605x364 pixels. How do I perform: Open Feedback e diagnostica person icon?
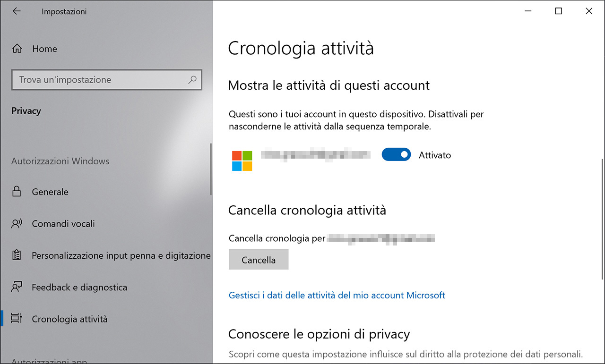point(17,287)
